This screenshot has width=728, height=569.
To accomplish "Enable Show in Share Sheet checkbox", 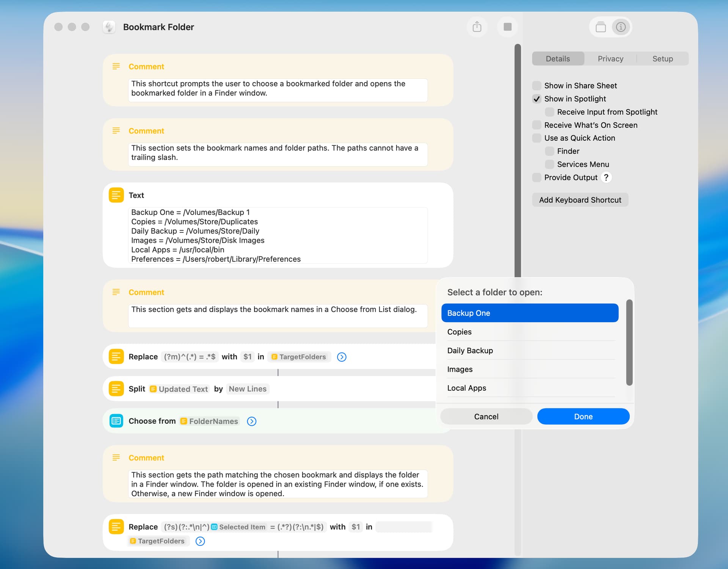I will [537, 86].
